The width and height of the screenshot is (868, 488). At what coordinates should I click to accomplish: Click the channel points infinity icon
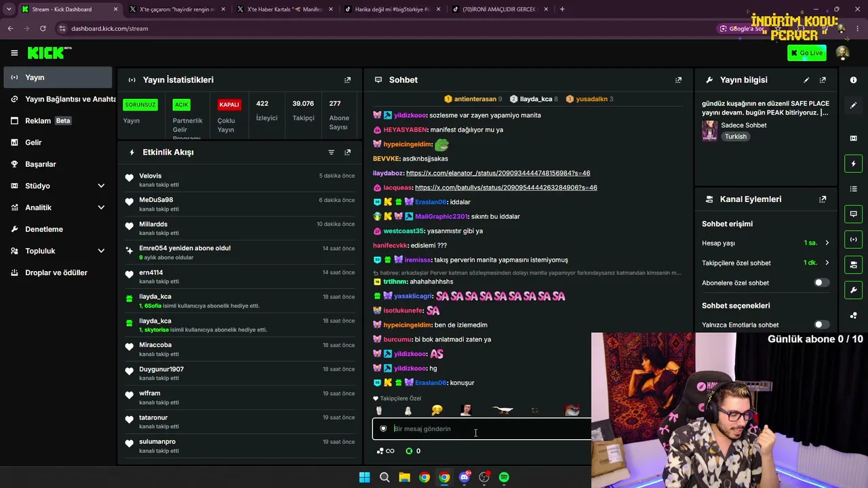point(385,451)
